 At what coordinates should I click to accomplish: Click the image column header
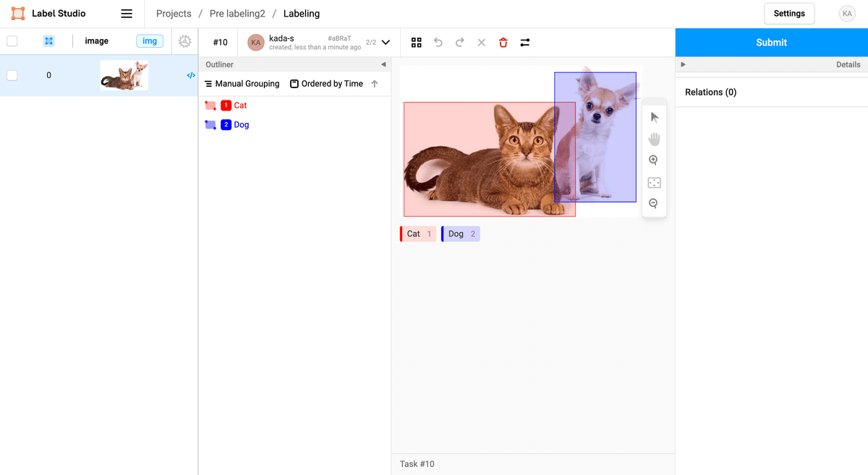97,41
